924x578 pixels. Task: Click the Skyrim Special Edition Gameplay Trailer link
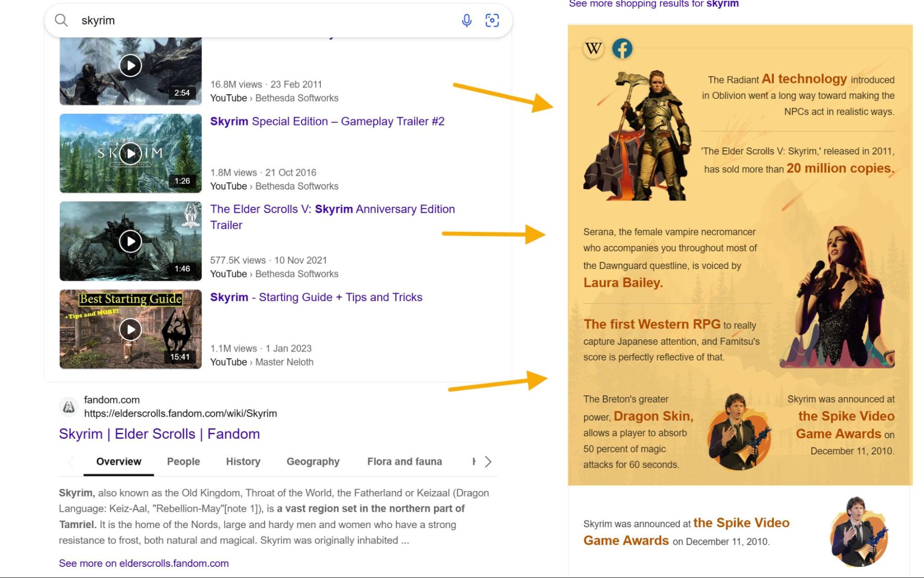(327, 121)
